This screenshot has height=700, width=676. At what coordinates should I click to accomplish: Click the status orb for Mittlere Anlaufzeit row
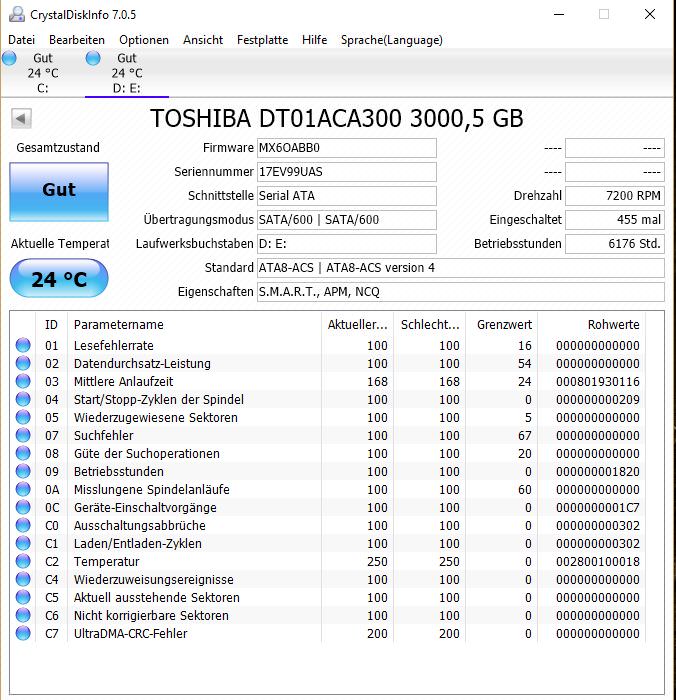tap(23, 381)
